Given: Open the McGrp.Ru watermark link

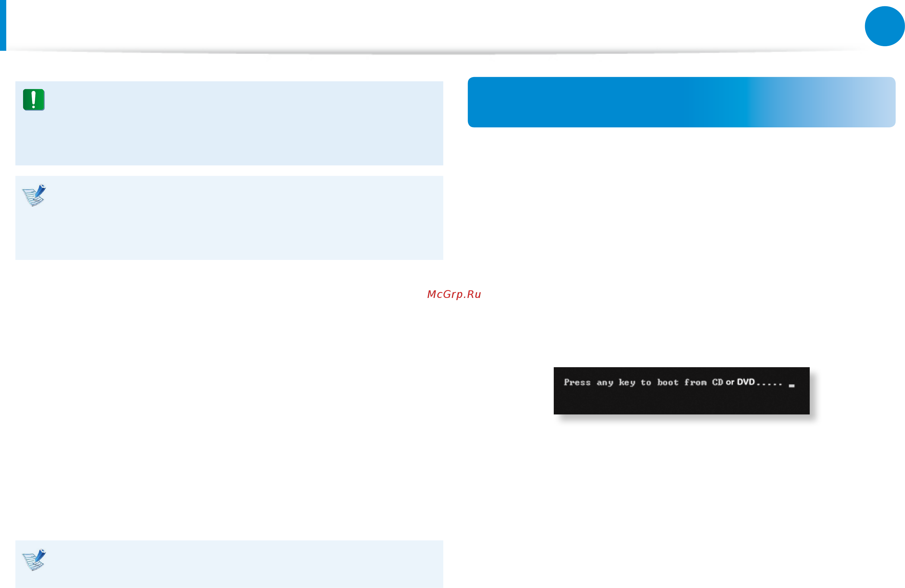Looking at the screenshot, I should click(454, 294).
